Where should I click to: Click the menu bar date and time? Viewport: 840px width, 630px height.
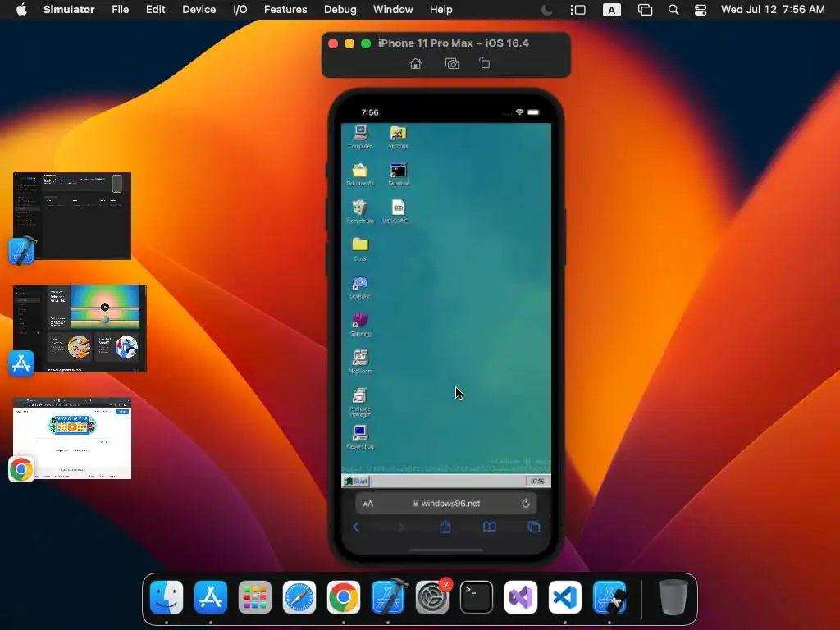click(773, 10)
